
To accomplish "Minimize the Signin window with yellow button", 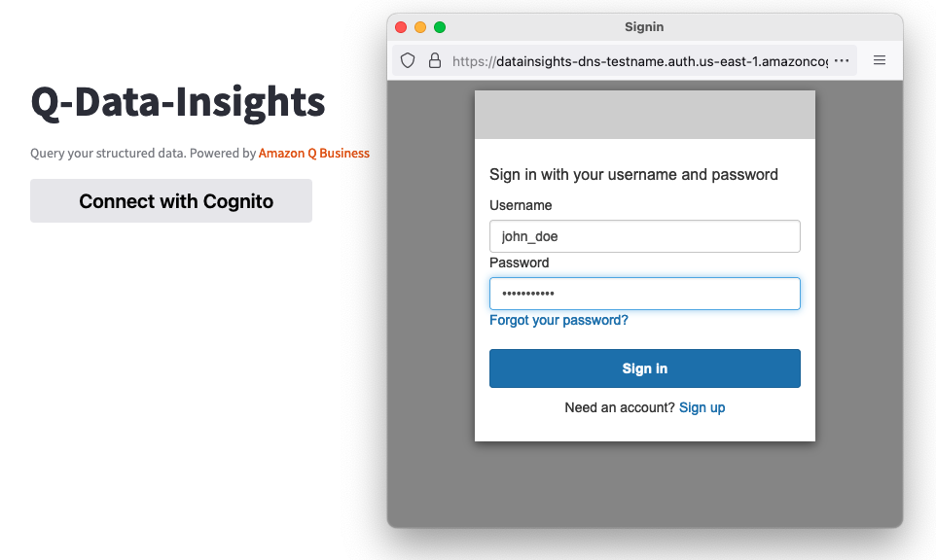I will pos(420,27).
